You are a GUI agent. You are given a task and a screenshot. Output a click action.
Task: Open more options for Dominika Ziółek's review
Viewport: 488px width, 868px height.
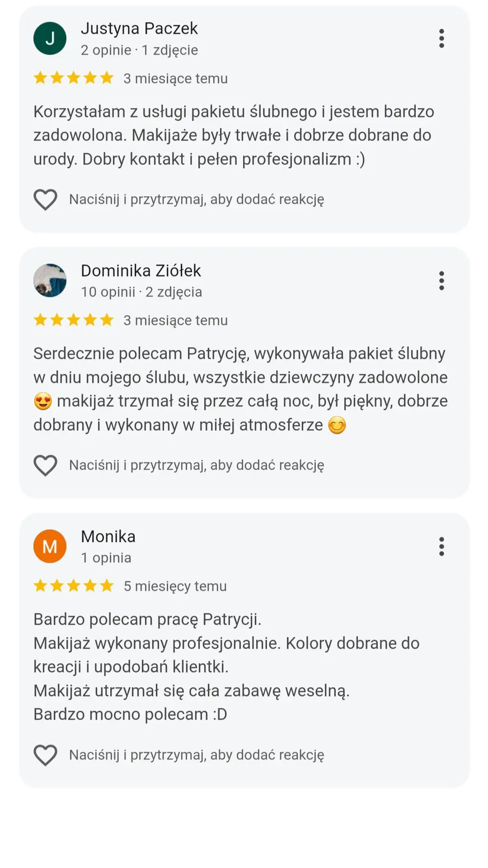tap(441, 281)
